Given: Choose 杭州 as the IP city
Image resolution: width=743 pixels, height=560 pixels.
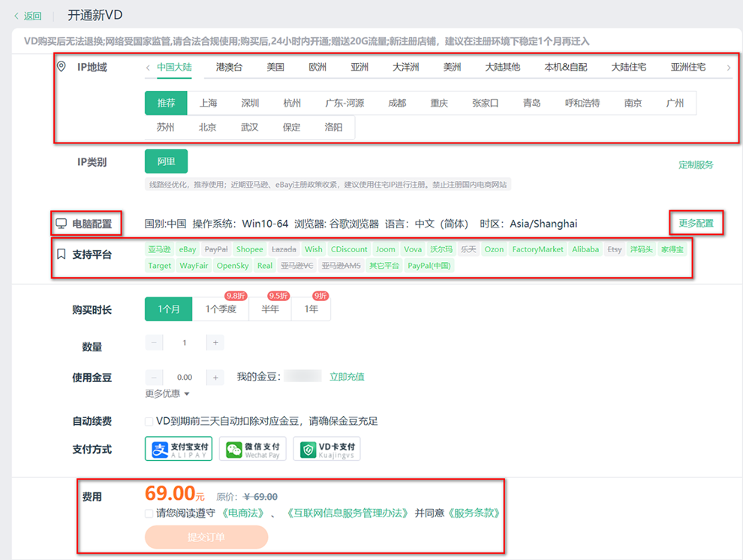Looking at the screenshot, I should click(x=292, y=103).
